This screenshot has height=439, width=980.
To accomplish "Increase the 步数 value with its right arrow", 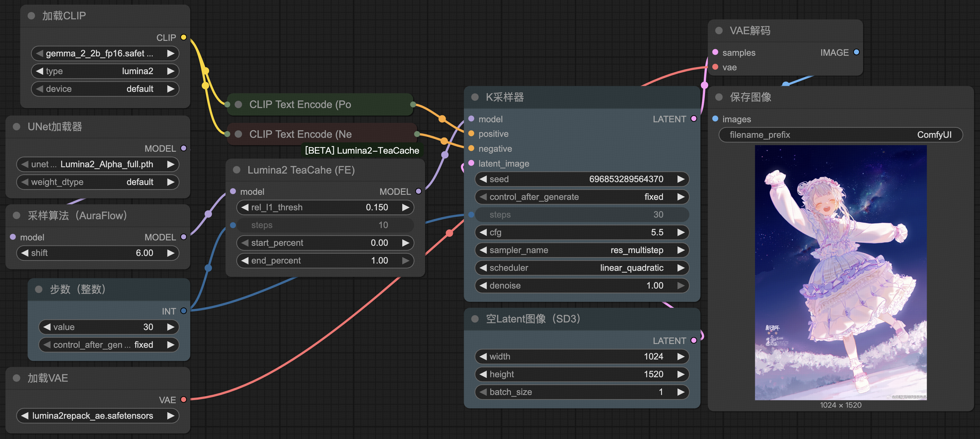I will click(x=171, y=327).
